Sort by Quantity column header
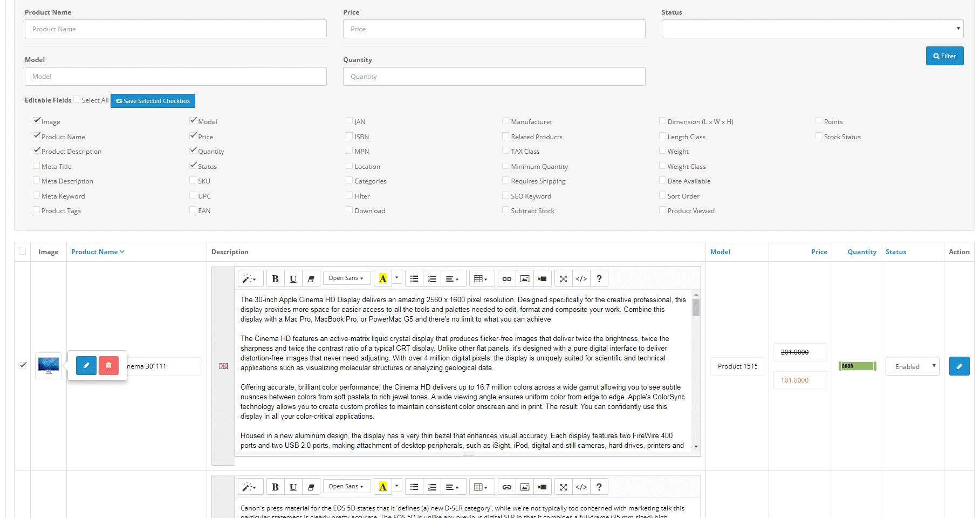Screen dimensions: 980x518 [862, 252]
